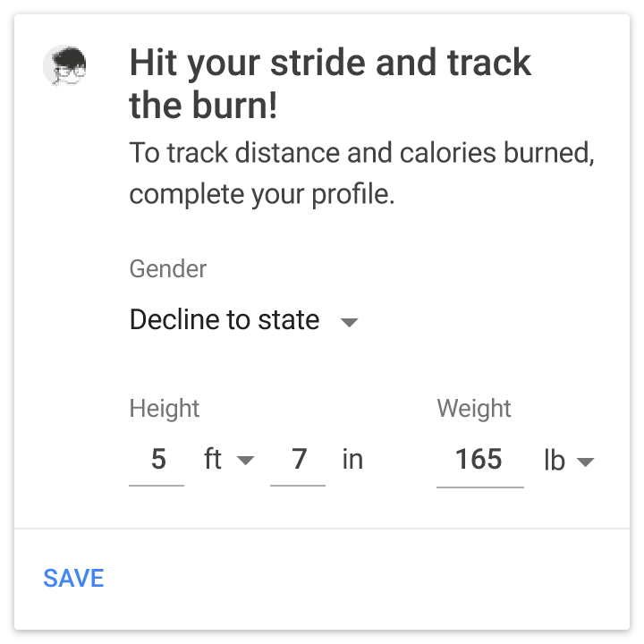Click the empty footer area right of SAVE
This screenshot has height=644, width=644.
tap(376, 579)
